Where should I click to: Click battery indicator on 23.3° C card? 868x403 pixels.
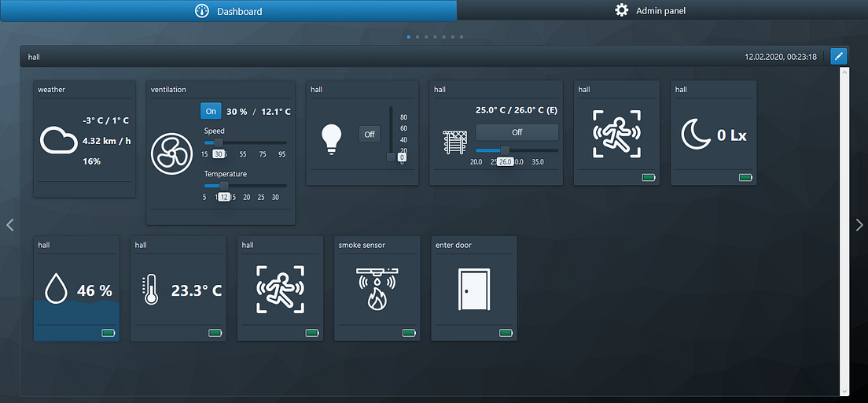pos(215,333)
